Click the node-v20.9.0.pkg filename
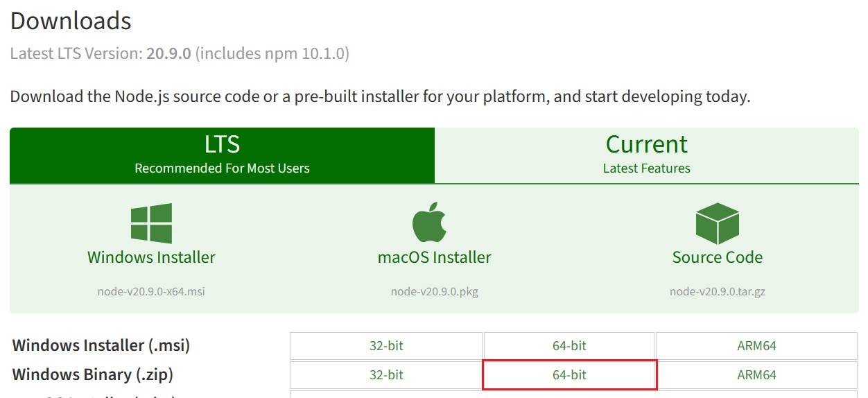The image size is (868, 398). point(435,291)
